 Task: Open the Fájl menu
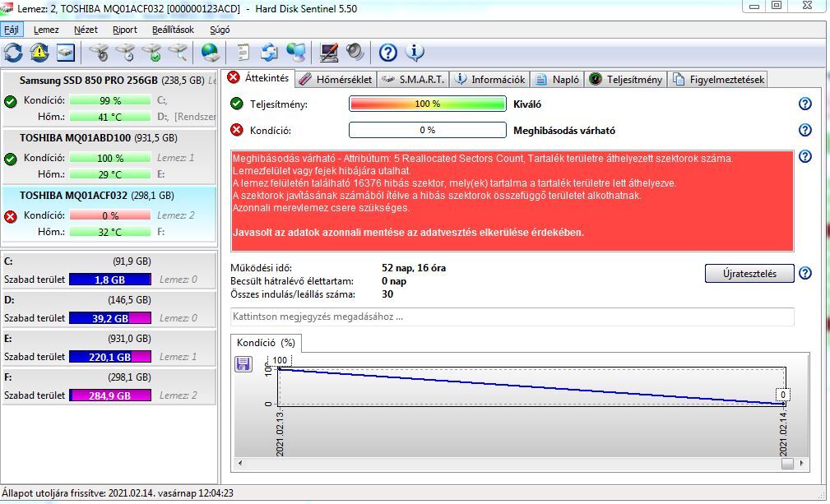click(x=12, y=30)
